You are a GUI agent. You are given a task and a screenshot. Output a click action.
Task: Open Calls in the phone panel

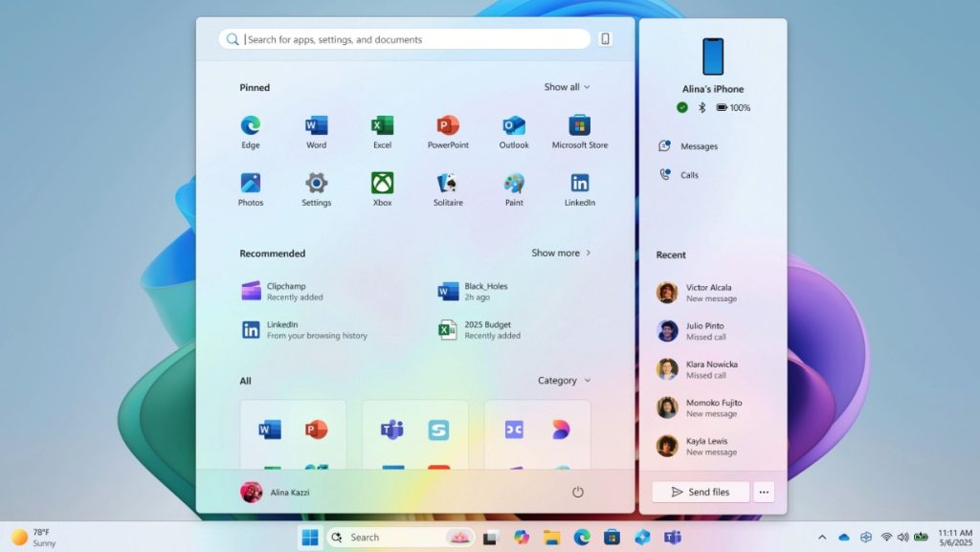(679, 175)
